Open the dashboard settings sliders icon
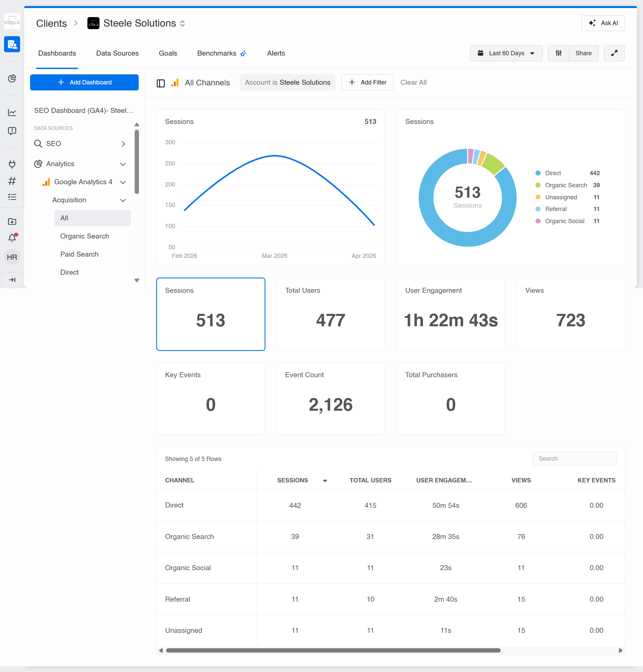 pos(558,53)
